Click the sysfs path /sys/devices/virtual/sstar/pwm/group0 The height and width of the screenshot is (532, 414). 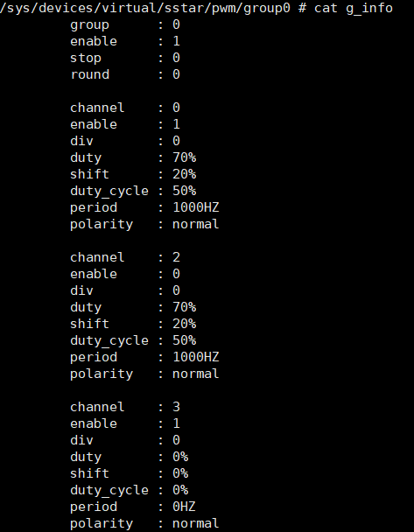coord(145,8)
